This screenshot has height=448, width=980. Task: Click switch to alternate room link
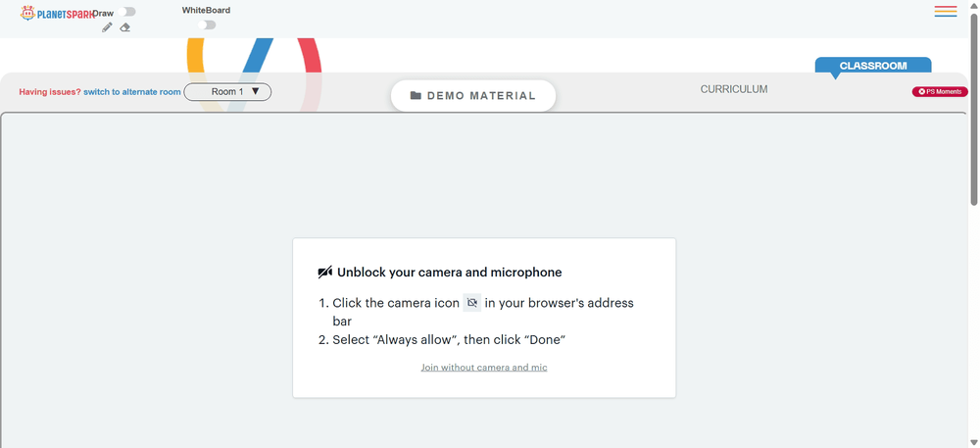132,92
